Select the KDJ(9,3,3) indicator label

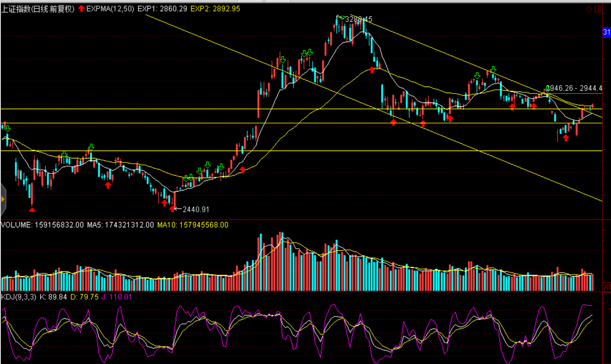pyautogui.click(x=18, y=297)
